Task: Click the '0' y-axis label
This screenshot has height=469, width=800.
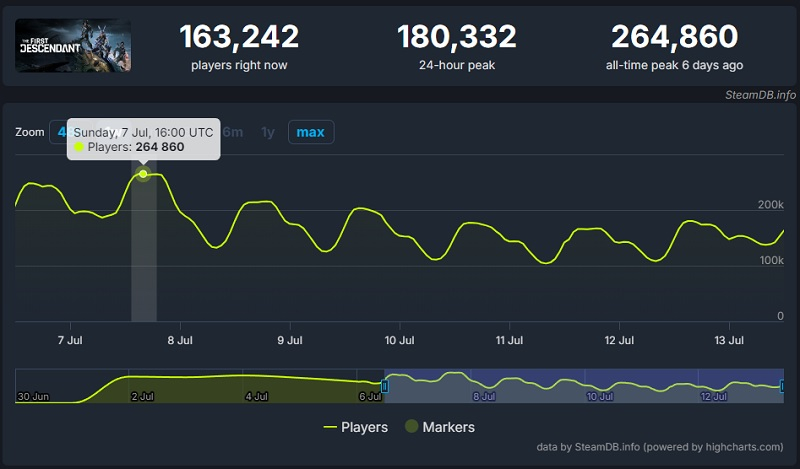Action: pos(780,316)
